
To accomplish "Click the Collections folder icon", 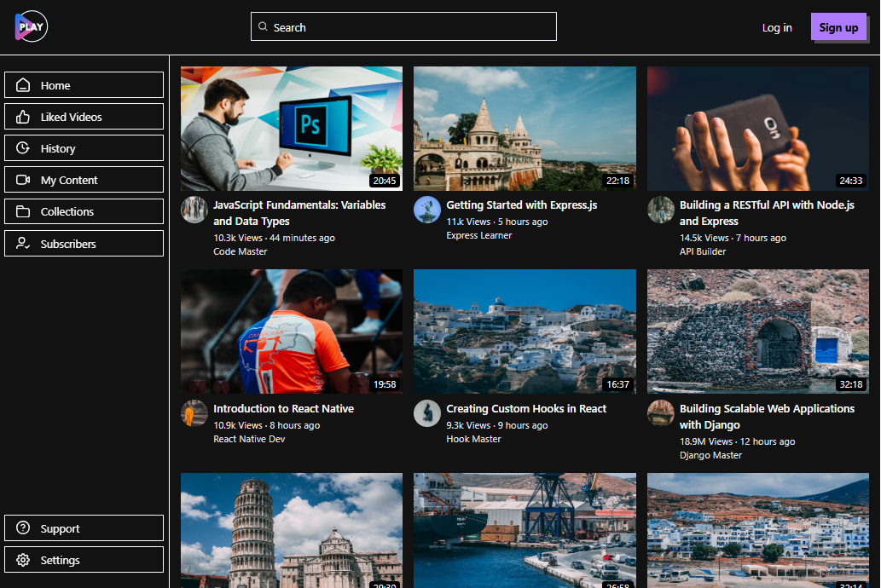I will 23,211.
